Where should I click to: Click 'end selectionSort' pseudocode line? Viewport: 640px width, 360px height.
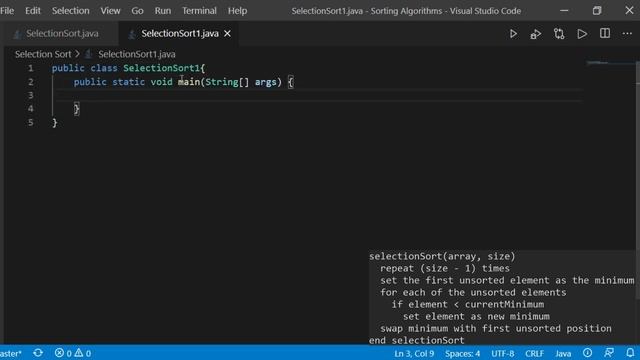pyautogui.click(x=416, y=340)
